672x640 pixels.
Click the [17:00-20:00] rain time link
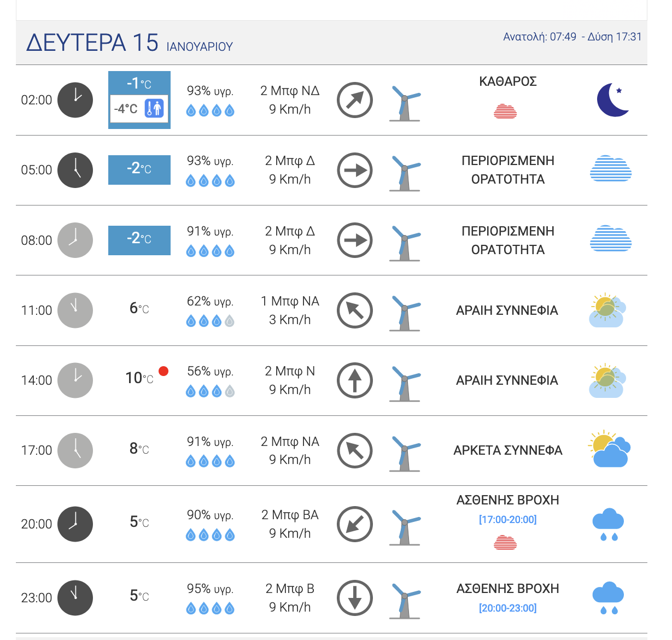(x=507, y=519)
